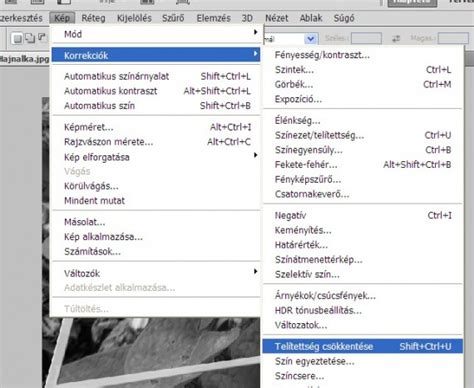Image resolution: width=474 pixels, height=388 pixels.
Task: Open the Képméret dialog
Action: tap(156, 127)
